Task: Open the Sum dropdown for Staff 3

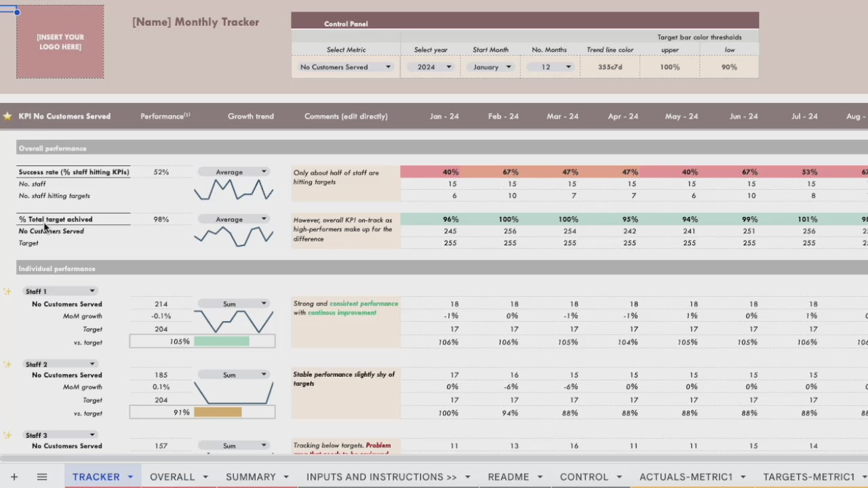Action: 234,446
